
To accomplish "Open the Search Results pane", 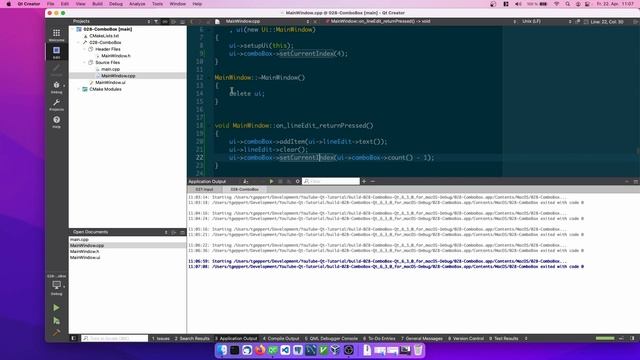I will point(192,338).
